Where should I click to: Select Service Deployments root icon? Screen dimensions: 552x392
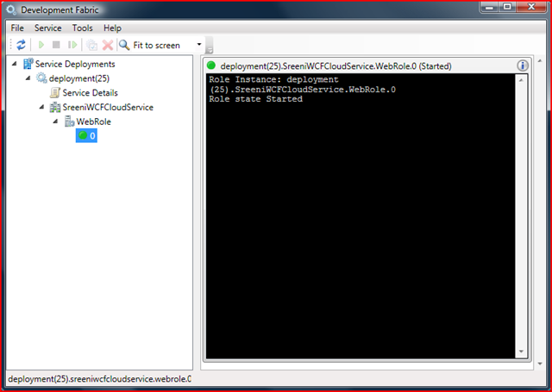click(x=28, y=64)
